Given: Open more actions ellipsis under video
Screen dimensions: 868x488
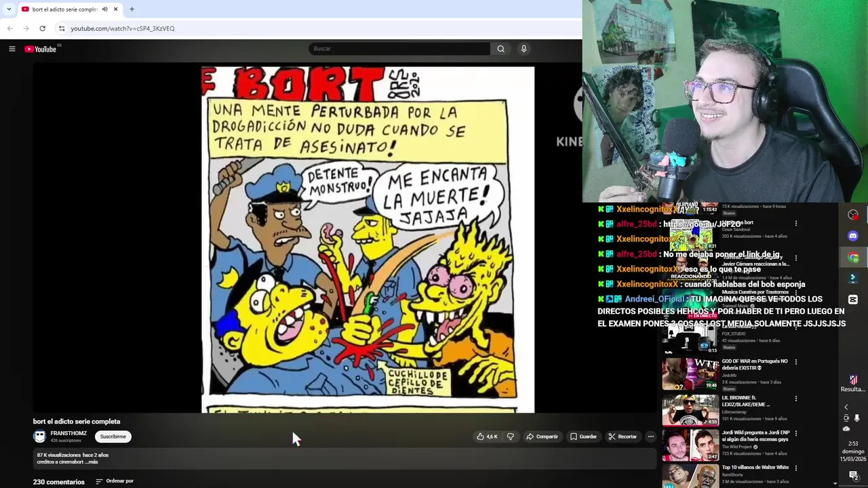Looking at the screenshot, I should pyautogui.click(x=650, y=436).
